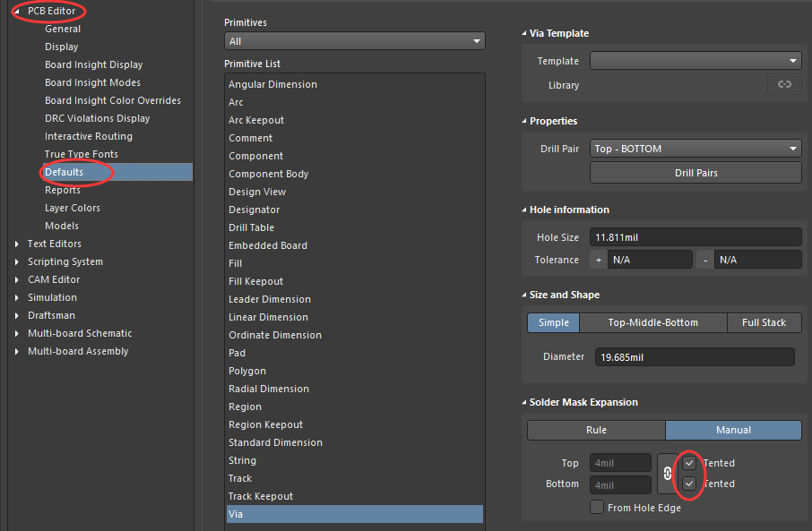Select Arc in the primitive list
812x531 pixels.
pyautogui.click(x=355, y=102)
